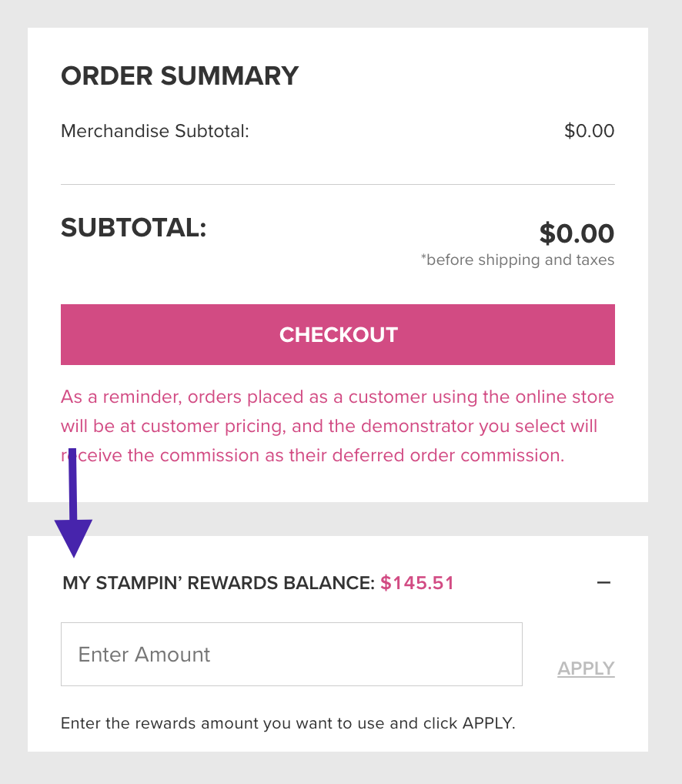Click the $145.51 rewards balance amount
The width and height of the screenshot is (682, 784).
[417, 583]
